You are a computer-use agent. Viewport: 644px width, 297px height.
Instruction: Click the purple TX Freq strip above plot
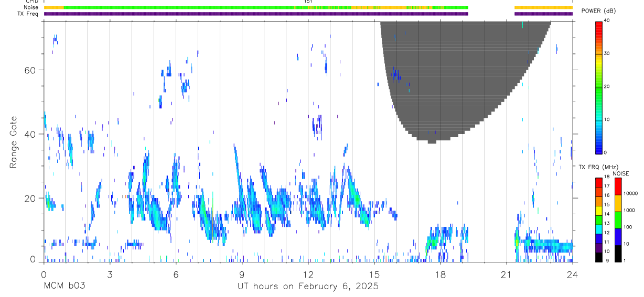(x=256, y=14)
